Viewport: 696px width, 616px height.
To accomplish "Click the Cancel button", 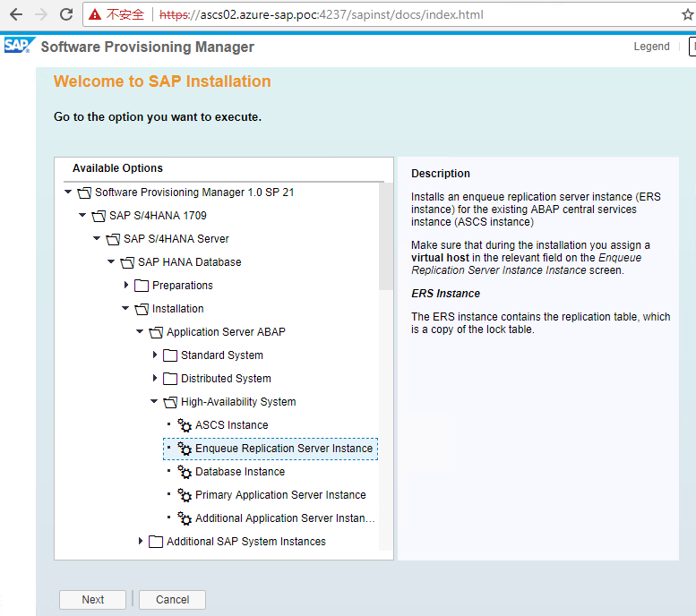I will point(172,600).
